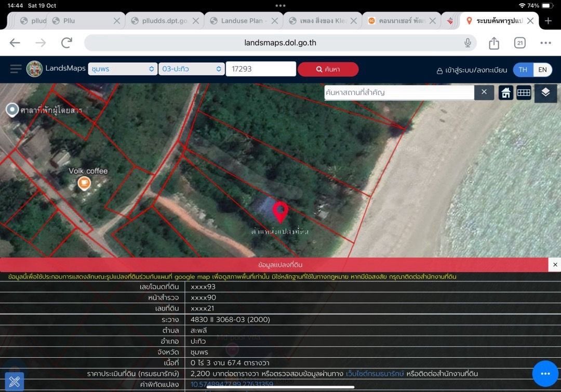Screen dimensions: 561x392
Task: Tap the blue chat bubble button
Action: [545, 374]
